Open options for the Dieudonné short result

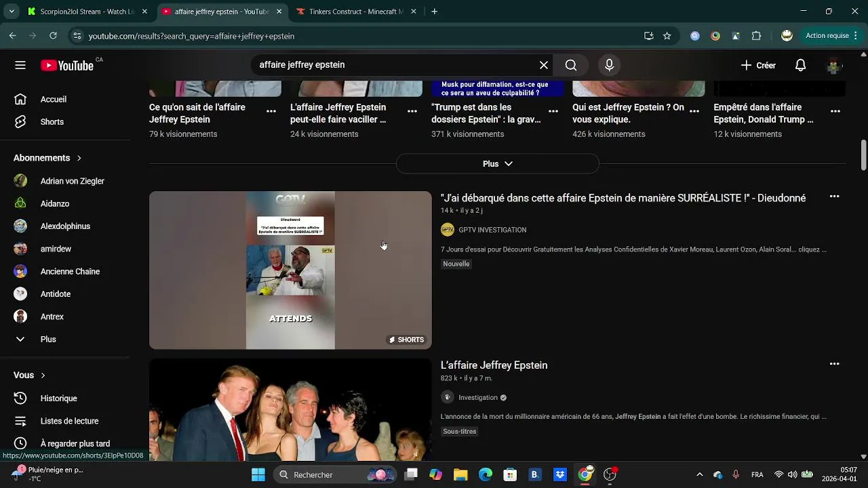click(x=835, y=197)
